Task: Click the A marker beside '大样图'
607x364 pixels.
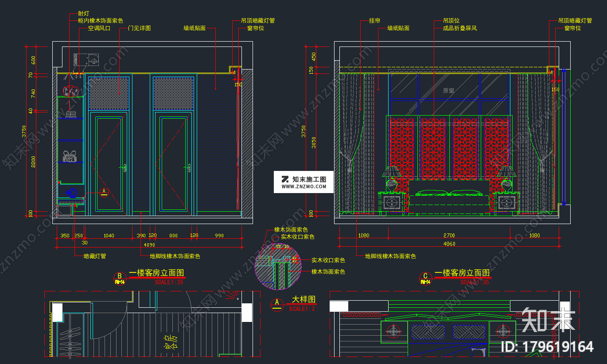Action: (x=277, y=304)
